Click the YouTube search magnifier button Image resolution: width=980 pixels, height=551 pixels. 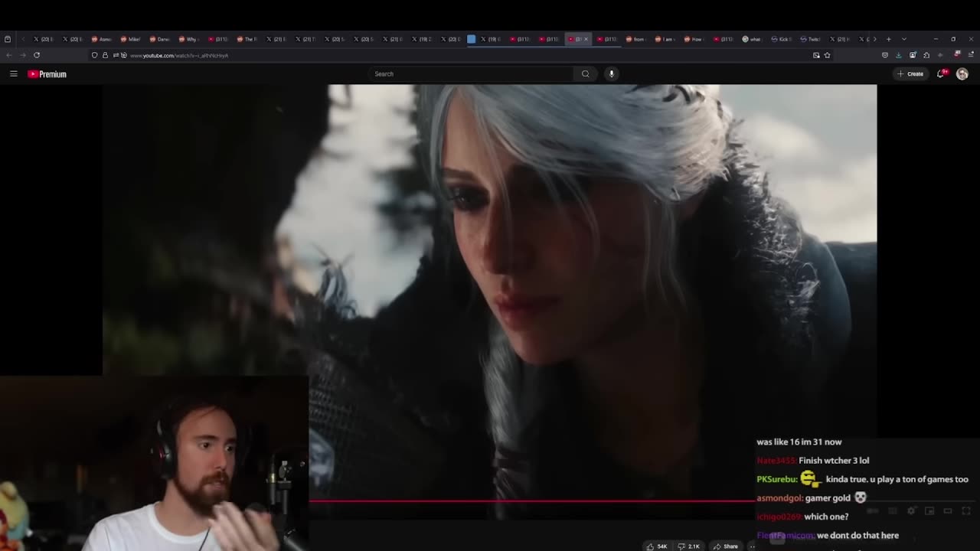[586, 73]
